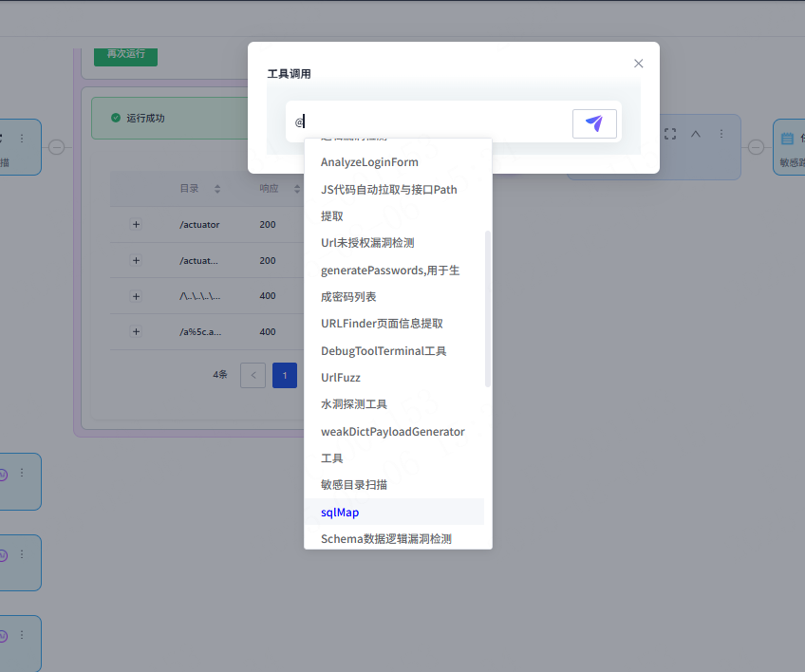Viewport: 805px width, 672px height.
Task: Click the calendar icon on the right node
Action: click(787, 139)
